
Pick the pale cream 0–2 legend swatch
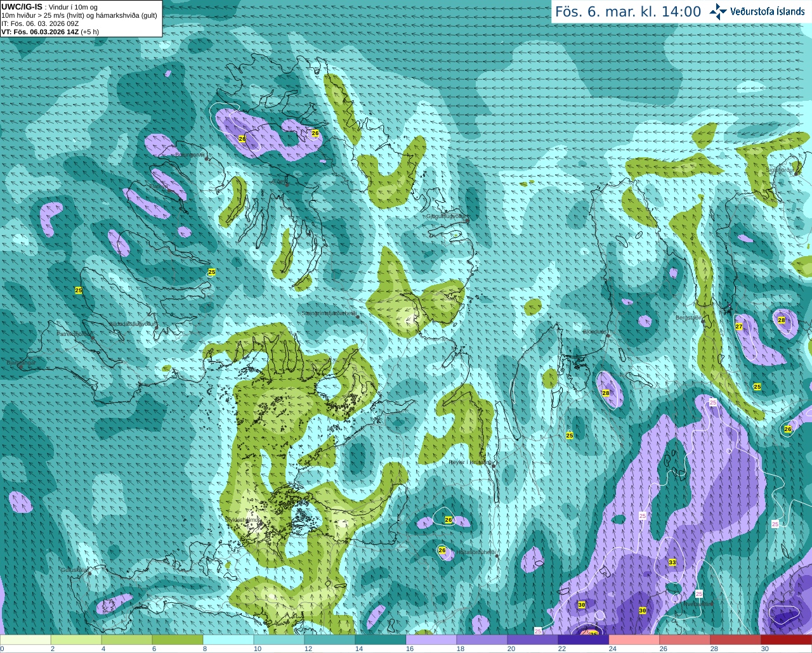[x=25, y=640]
